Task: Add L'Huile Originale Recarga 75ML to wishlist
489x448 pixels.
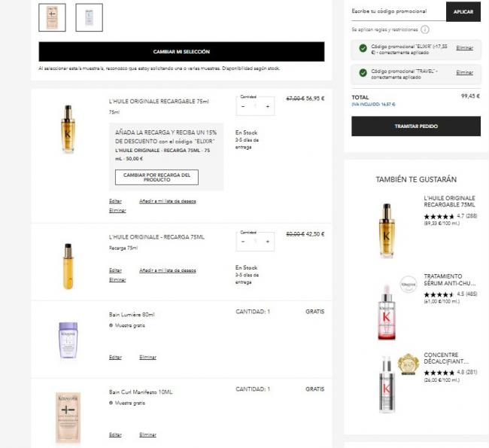Action: pos(168,270)
